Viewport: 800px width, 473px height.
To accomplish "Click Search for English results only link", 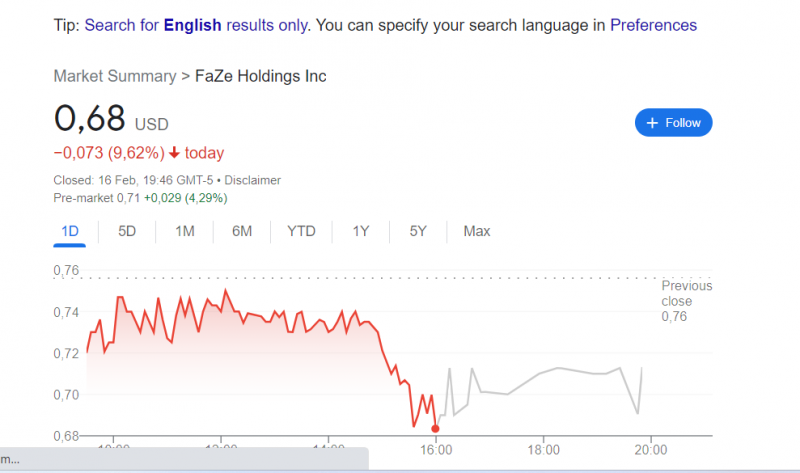I will 196,25.
